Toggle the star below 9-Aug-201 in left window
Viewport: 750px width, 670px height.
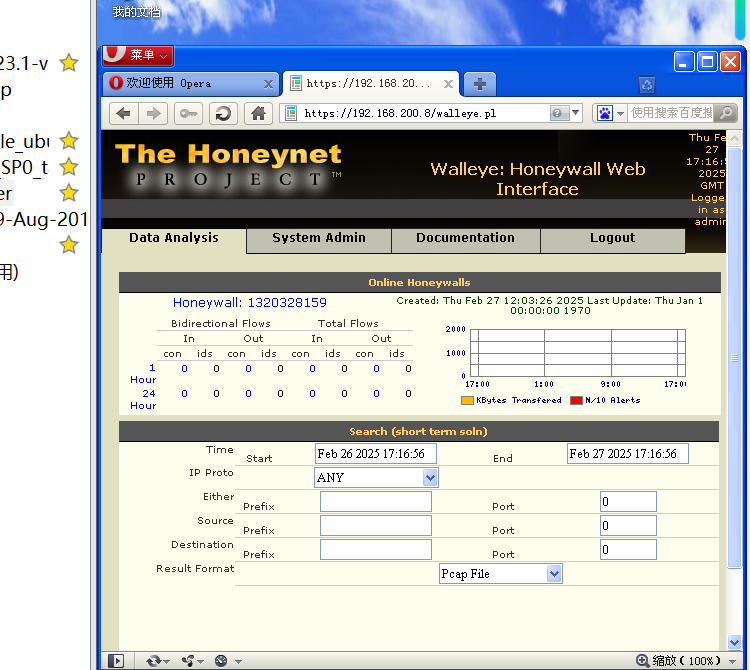pos(69,244)
